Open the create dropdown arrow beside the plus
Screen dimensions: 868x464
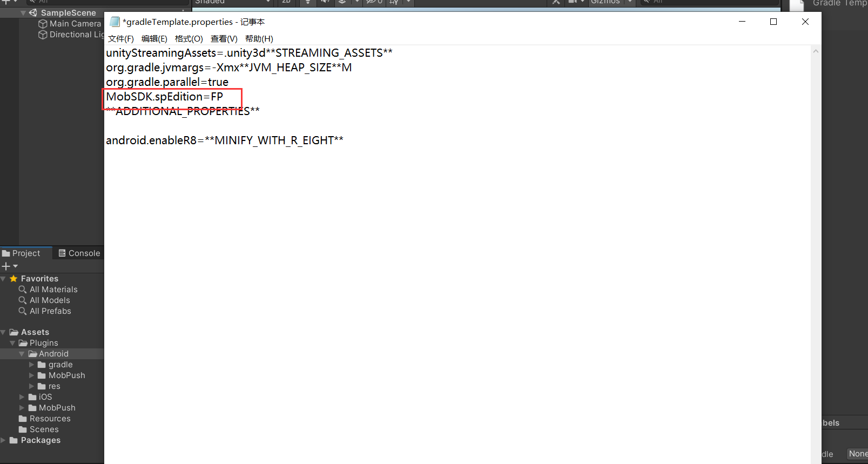[x=15, y=266]
